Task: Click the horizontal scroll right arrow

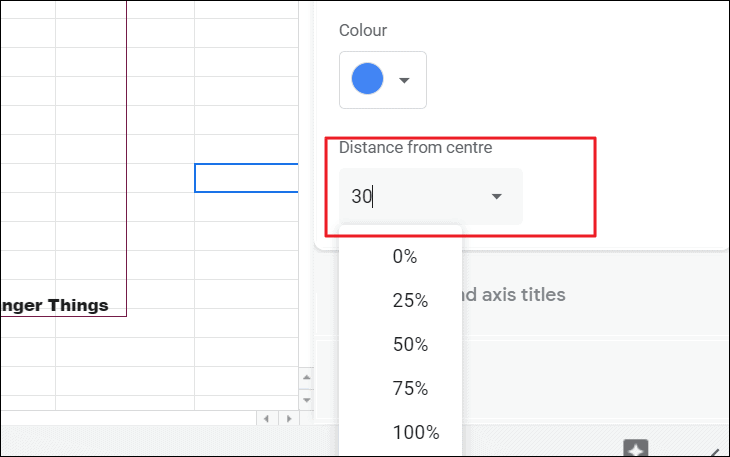Action: pos(289,418)
